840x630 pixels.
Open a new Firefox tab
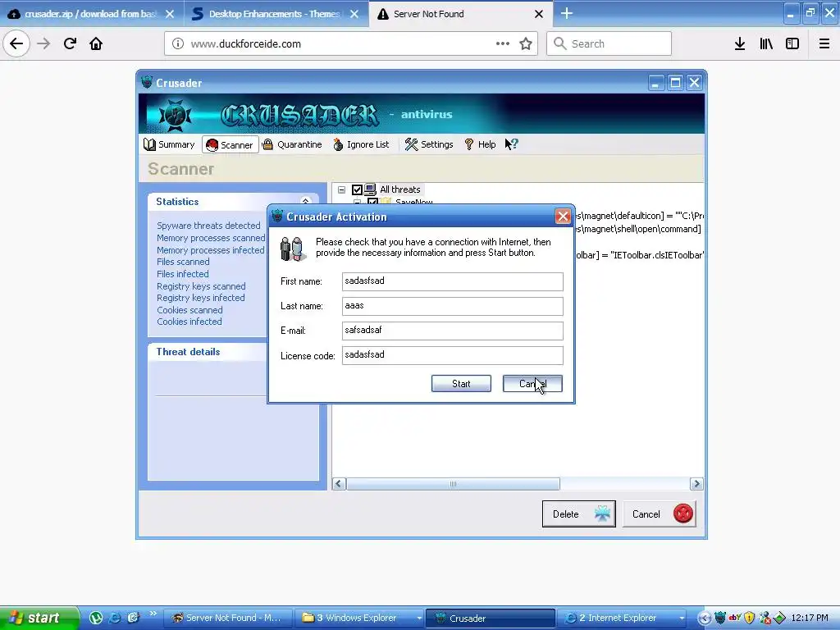click(x=567, y=13)
